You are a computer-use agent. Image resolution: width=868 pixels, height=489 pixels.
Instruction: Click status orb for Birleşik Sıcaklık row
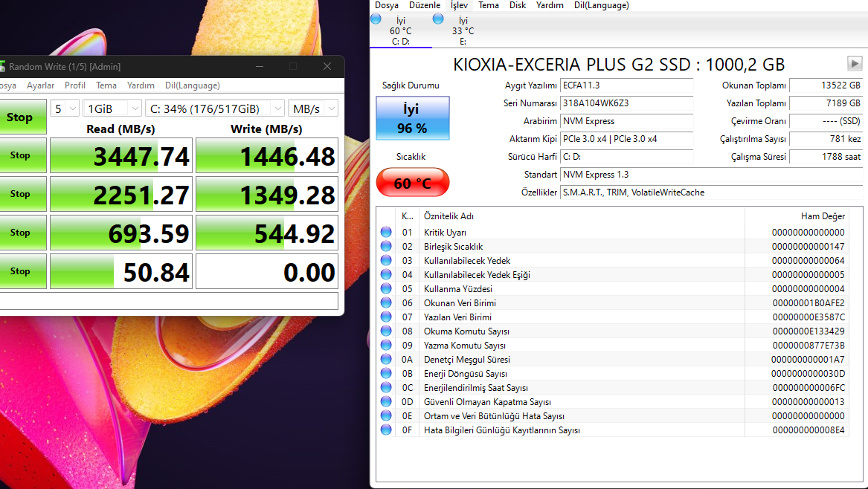(386, 246)
